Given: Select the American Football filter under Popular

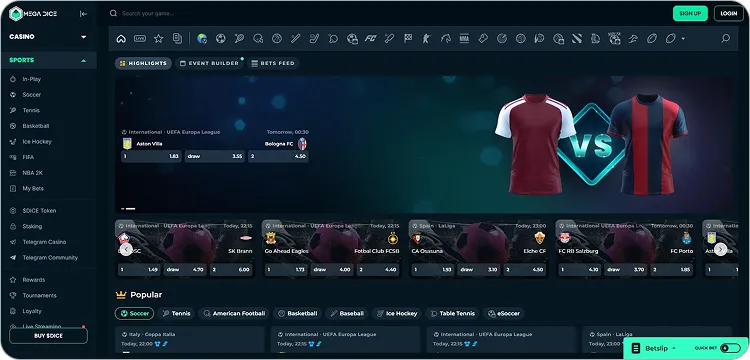Looking at the screenshot, I should pos(234,314).
